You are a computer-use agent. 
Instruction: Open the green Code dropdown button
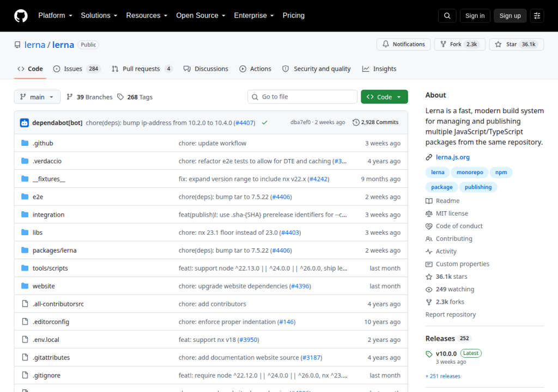(x=384, y=97)
